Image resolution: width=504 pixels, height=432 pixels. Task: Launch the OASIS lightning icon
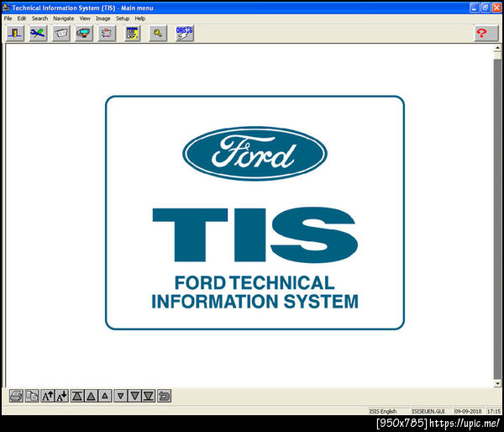click(x=185, y=33)
